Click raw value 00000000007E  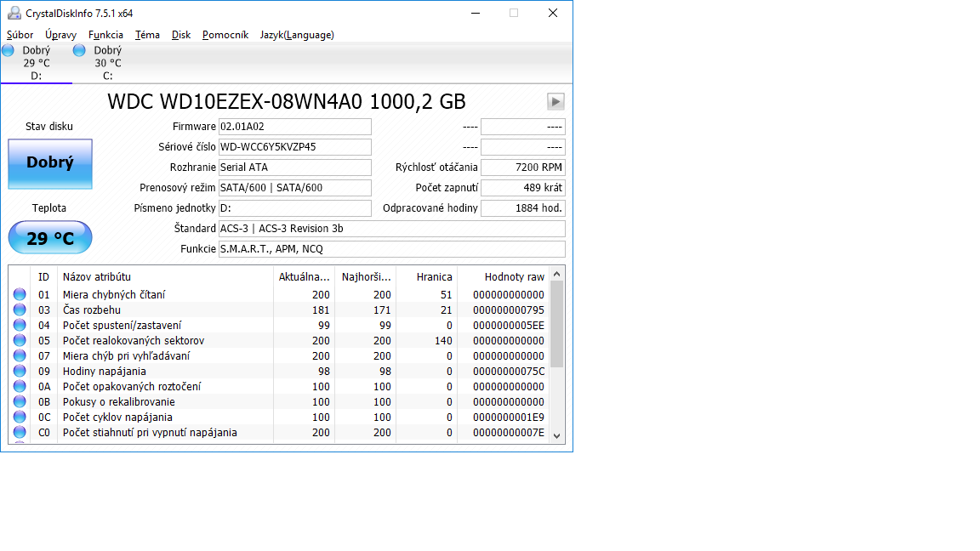[509, 432]
